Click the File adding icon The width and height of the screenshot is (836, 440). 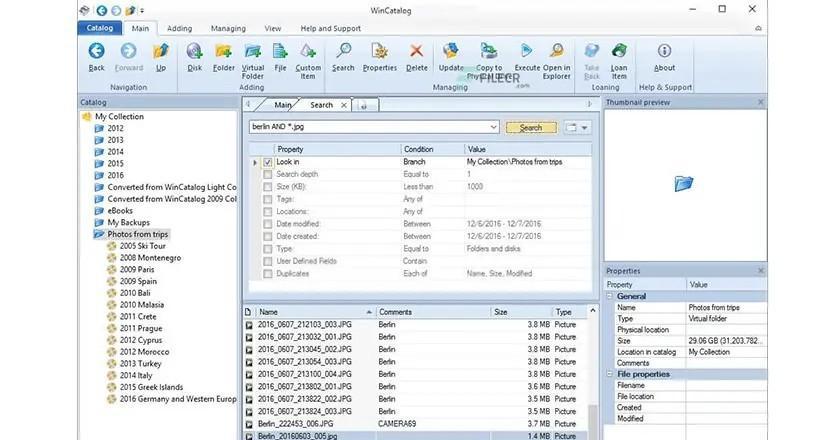(x=280, y=51)
